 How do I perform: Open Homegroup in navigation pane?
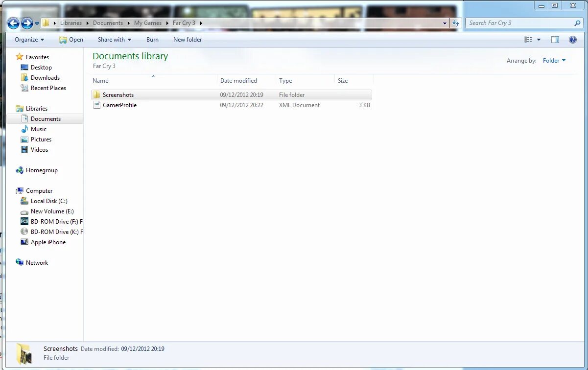pos(42,170)
